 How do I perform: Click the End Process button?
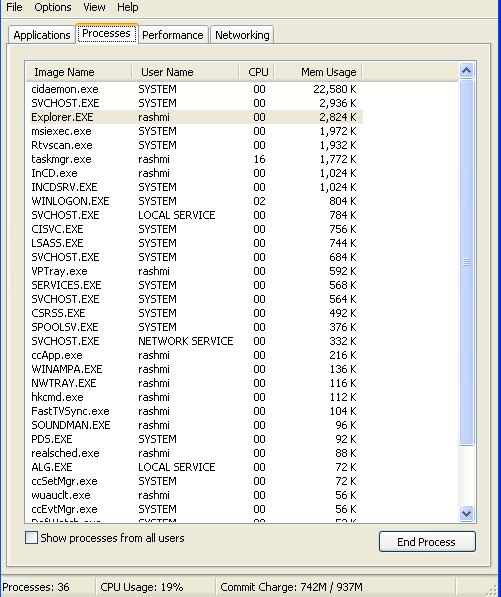tap(427, 541)
